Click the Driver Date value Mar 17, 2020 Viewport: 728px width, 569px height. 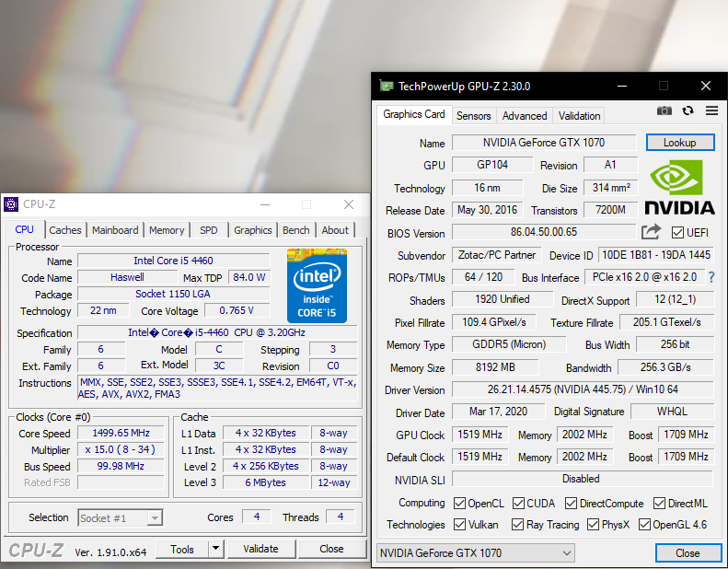pyautogui.click(x=498, y=412)
